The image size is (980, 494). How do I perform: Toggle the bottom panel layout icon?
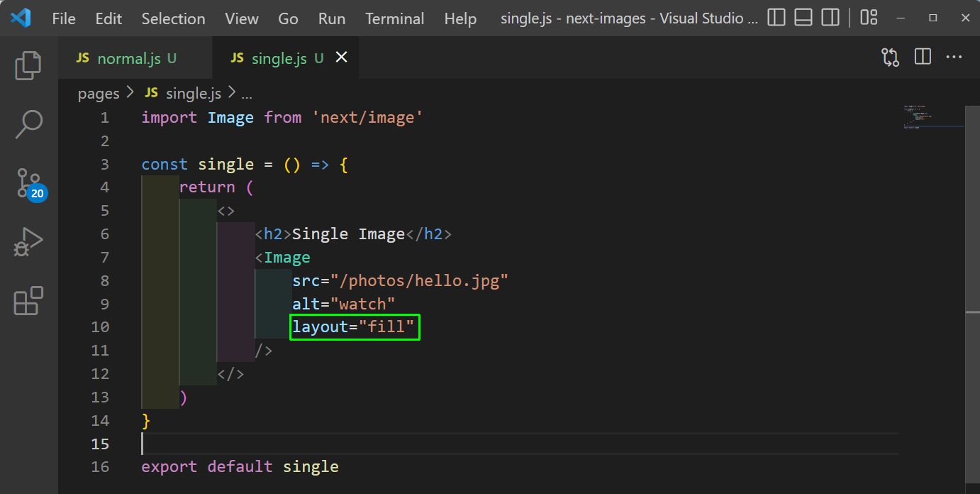tap(803, 18)
